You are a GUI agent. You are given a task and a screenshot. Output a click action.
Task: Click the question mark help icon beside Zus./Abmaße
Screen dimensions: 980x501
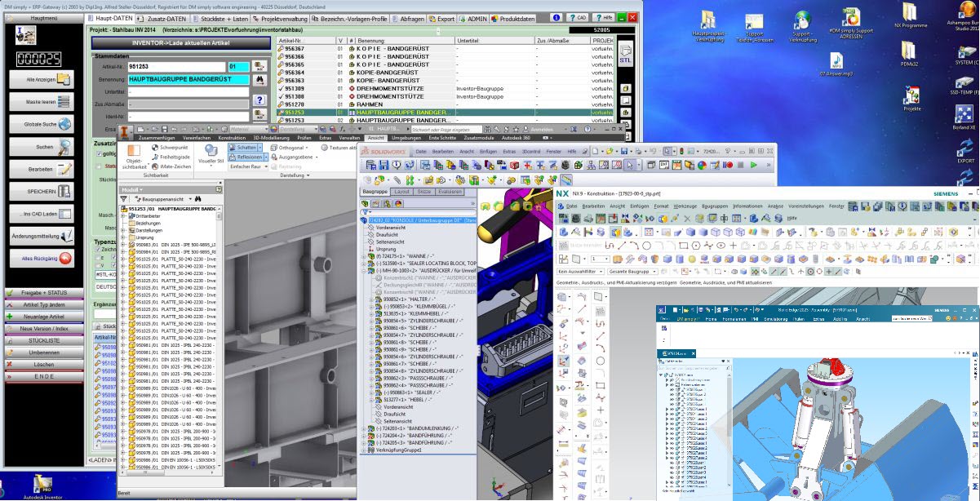tap(259, 101)
